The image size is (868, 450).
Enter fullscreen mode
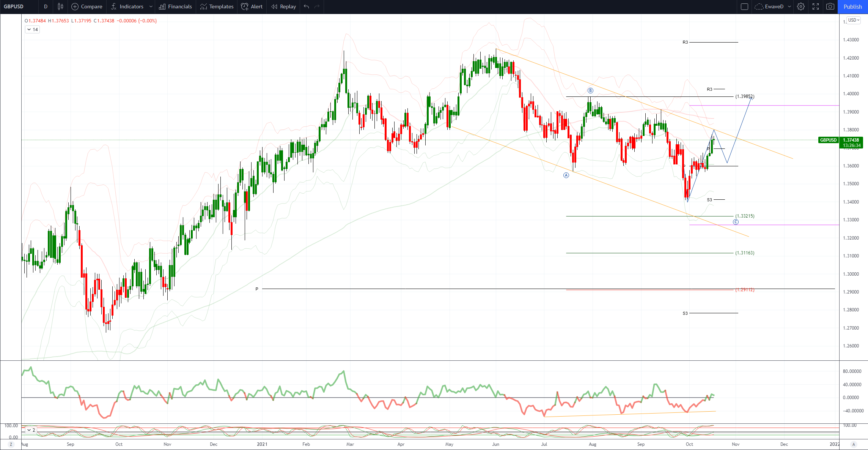pyautogui.click(x=816, y=6)
